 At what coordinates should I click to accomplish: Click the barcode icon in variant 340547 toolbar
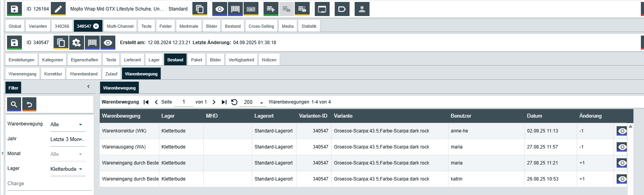(92, 43)
